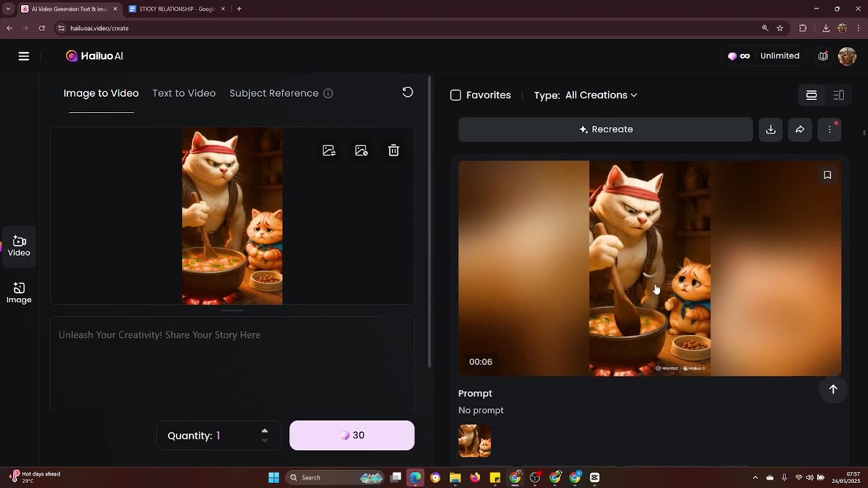Click the prompt text area
The width and height of the screenshot is (868, 488).
click(232, 363)
